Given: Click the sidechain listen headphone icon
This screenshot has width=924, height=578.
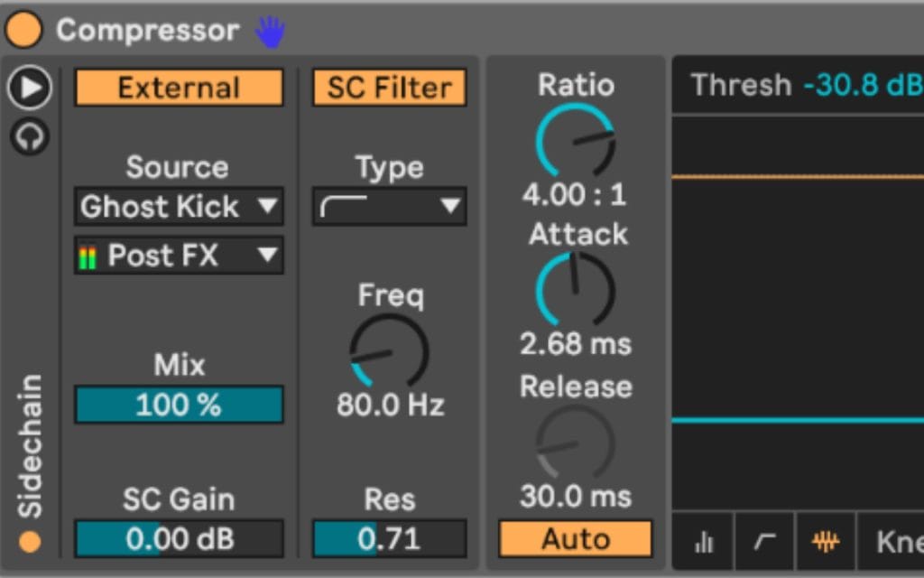Looking at the screenshot, I should 30,136.
